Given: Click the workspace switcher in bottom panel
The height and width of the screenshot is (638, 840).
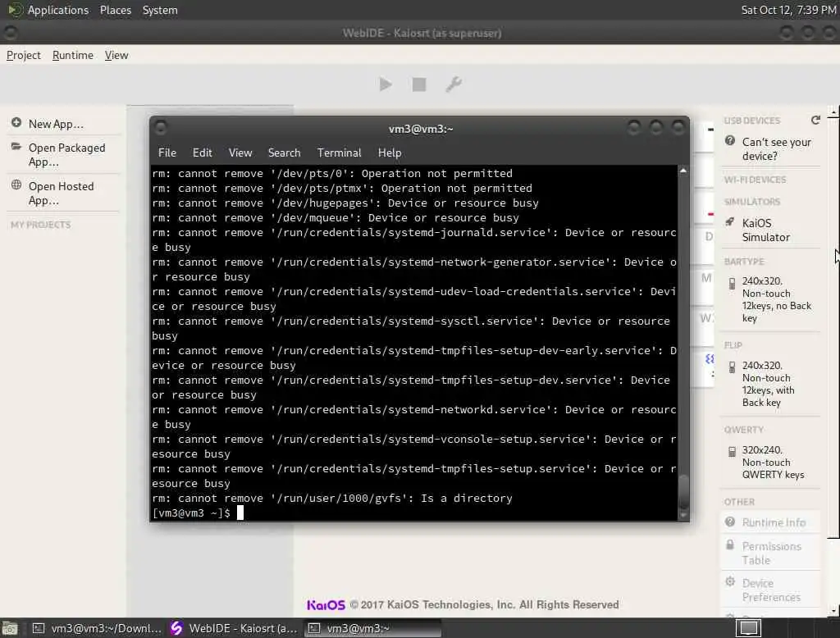Looking at the screenshot, I should (748, 628).
